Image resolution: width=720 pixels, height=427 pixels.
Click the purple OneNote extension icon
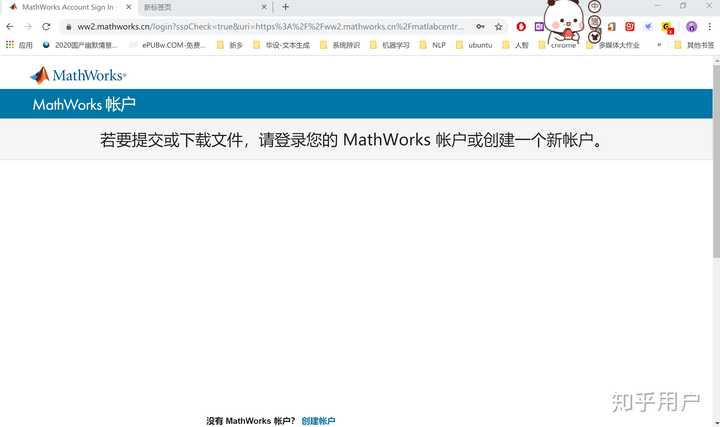point(539,27)
